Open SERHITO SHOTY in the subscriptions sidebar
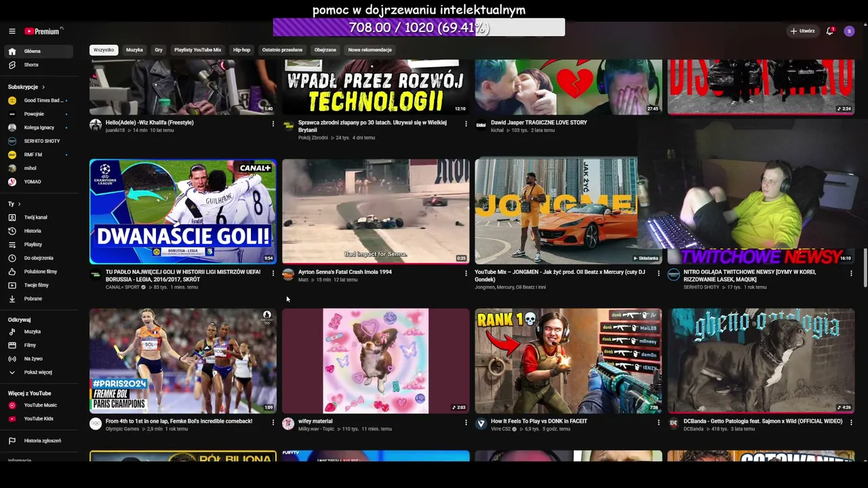Viewport: 868px width, 488px height. pos(40,141)
